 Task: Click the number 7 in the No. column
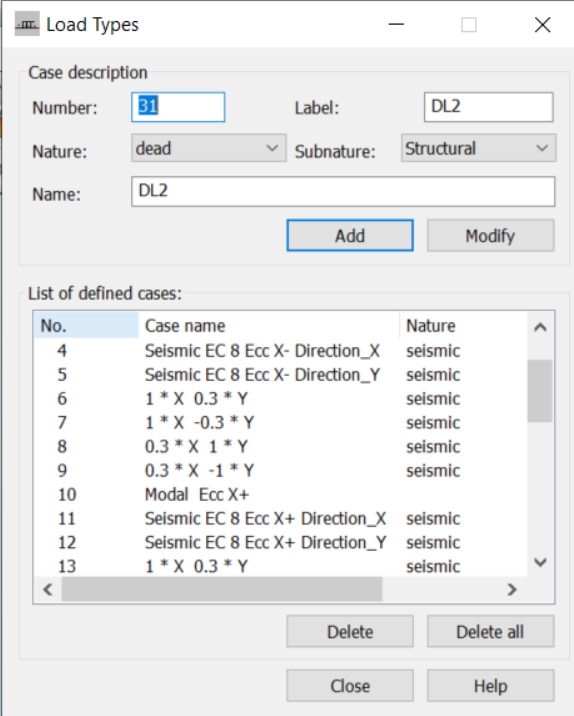(x=62, y=423)
